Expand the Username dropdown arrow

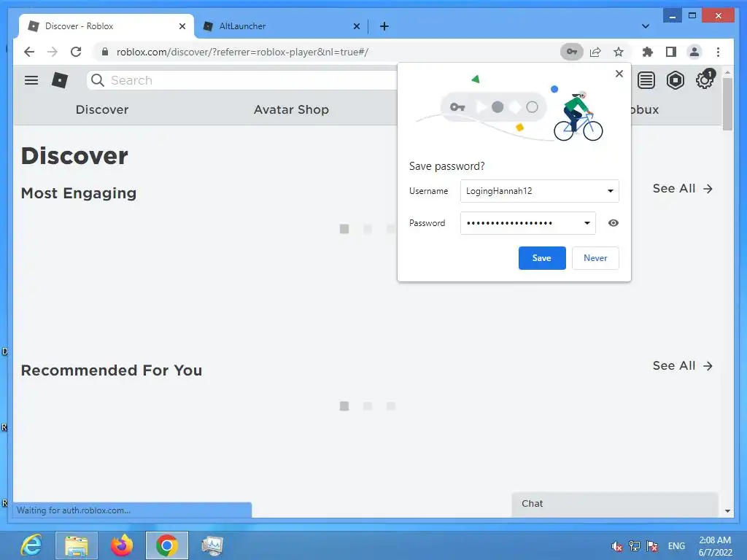tap(611, 191)
